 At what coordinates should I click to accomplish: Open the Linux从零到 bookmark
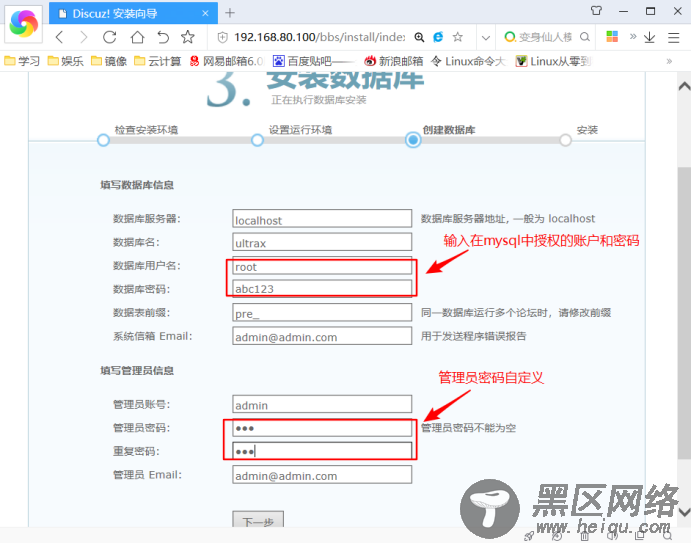(553, 61)
